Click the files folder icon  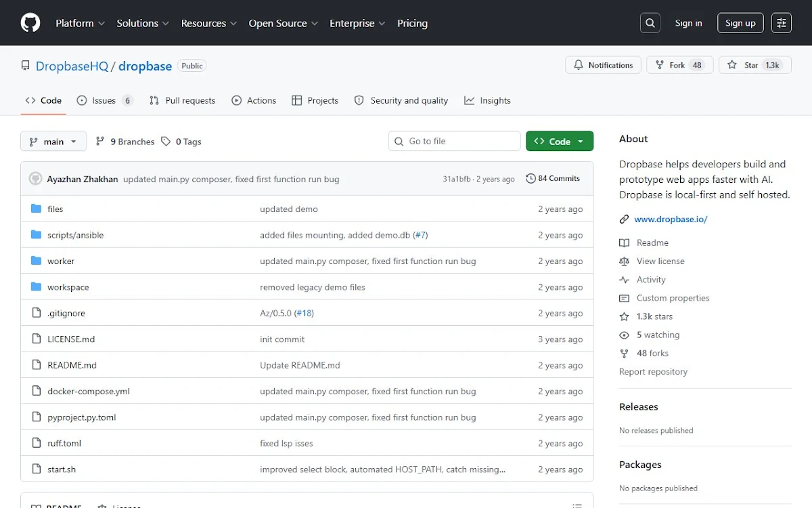[37, 209]
